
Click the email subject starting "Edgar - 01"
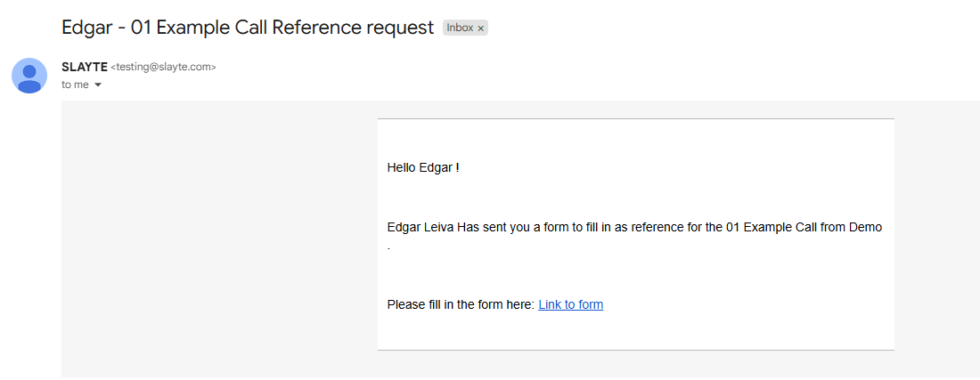click(248, 28)
